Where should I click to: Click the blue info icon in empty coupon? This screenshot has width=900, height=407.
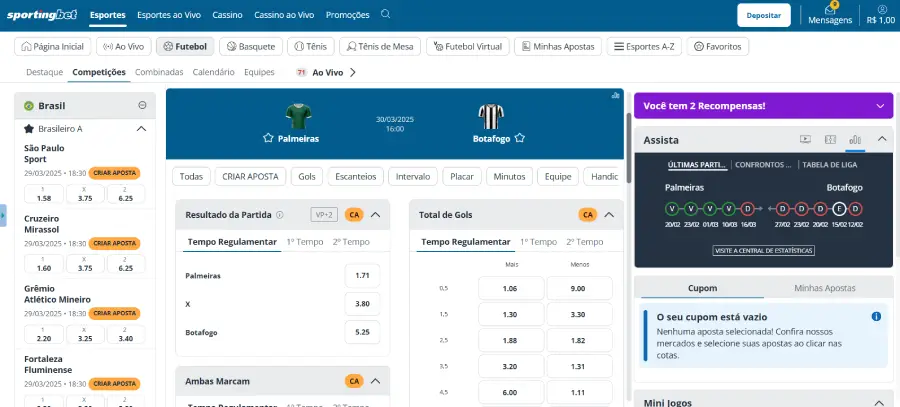pos(876,316)
